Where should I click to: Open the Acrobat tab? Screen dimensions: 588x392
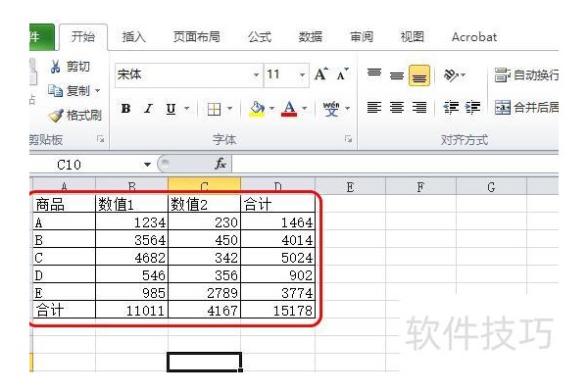point(474,37)
